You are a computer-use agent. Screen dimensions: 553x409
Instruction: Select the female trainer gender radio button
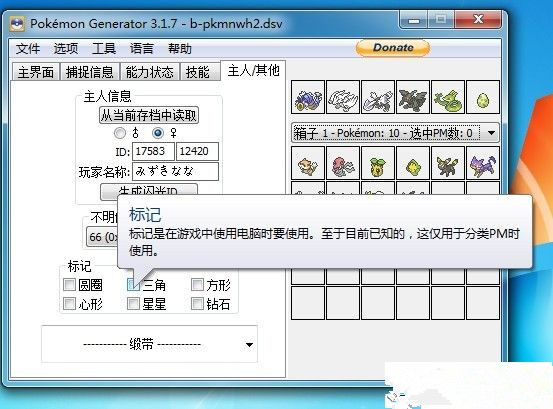(x=158, y=133)
